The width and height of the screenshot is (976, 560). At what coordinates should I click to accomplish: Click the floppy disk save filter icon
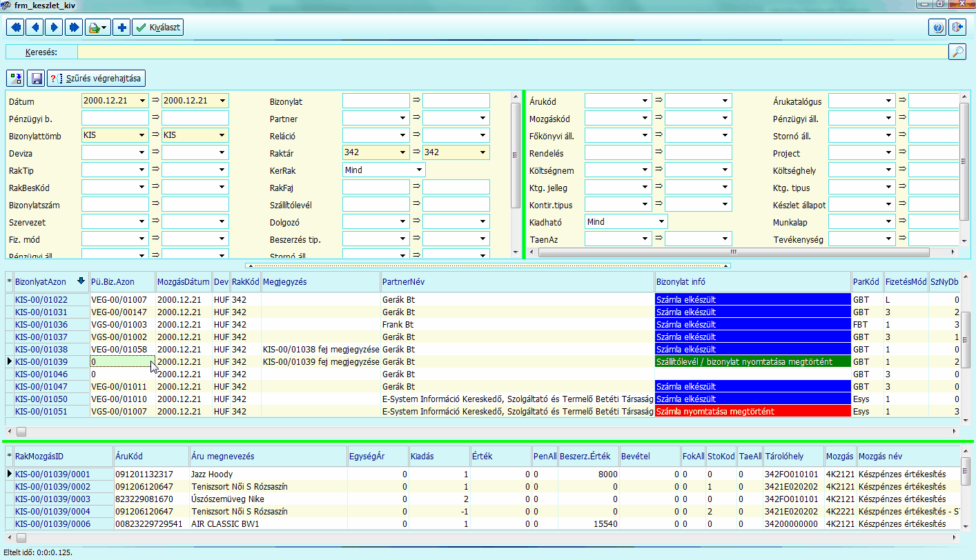(36, 79)
